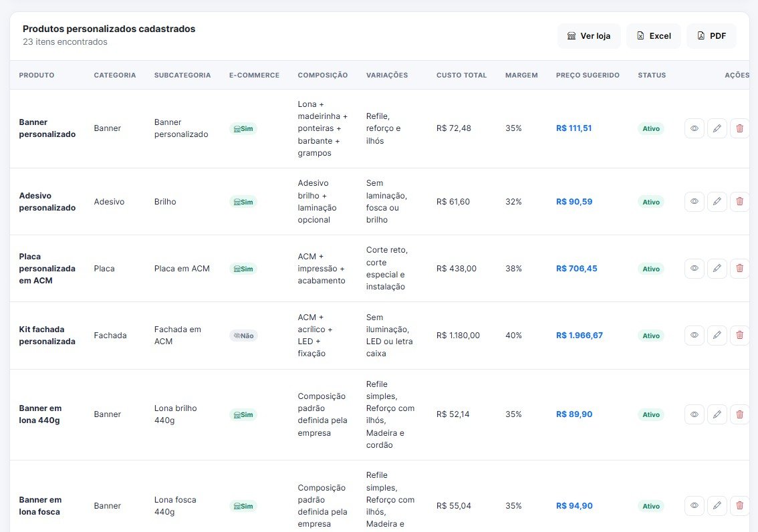Select suggested price R$ 90,59
758x532 pixels.
coord(574,202)
